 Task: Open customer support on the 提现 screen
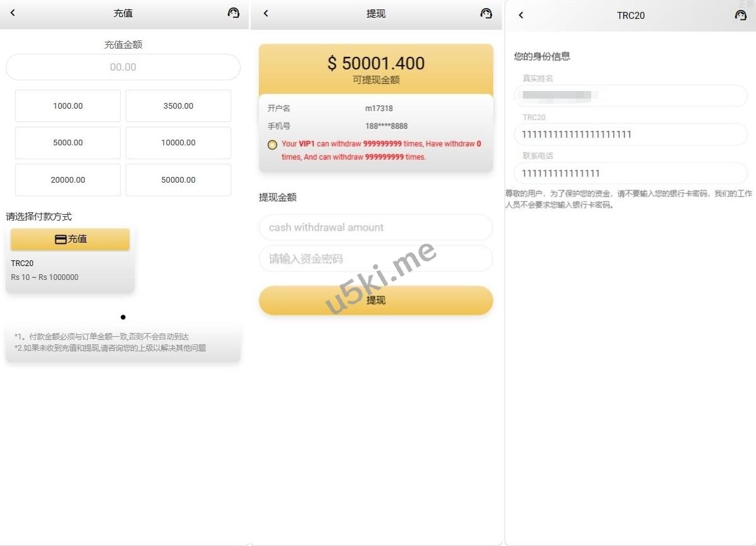[486, 13]
